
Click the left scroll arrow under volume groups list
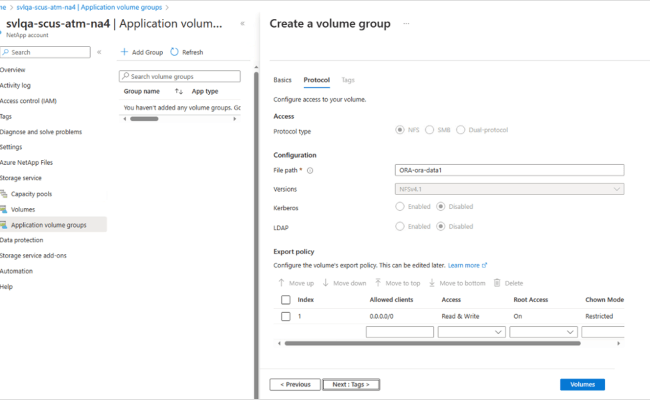click(125, 119)
